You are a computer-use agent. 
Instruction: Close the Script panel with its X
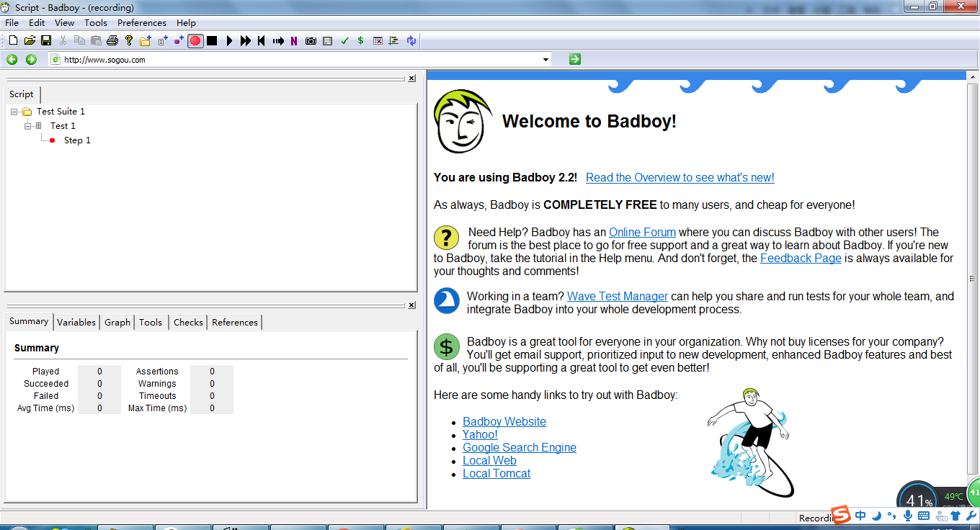(x=411, y=78)
